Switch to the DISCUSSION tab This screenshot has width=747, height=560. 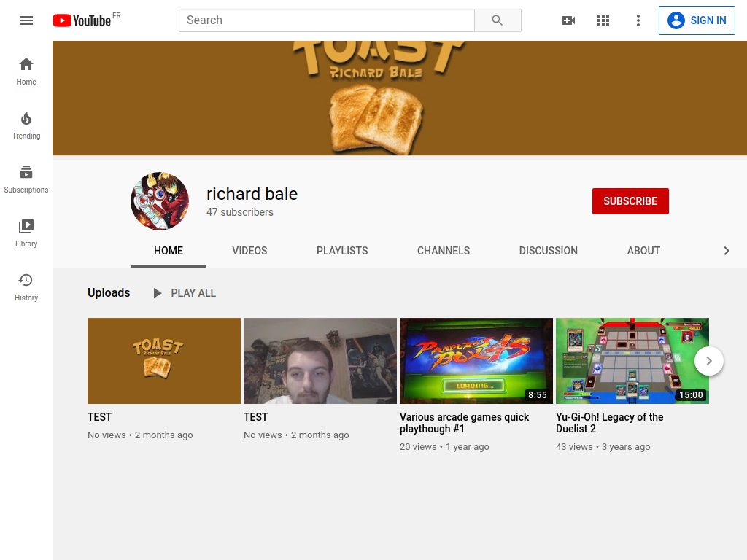point(549,251)
